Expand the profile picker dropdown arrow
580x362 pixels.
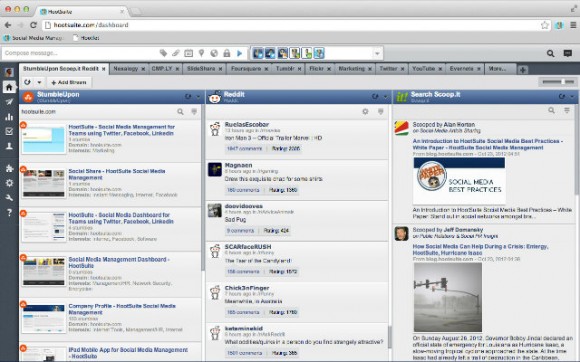click(377, 54)
